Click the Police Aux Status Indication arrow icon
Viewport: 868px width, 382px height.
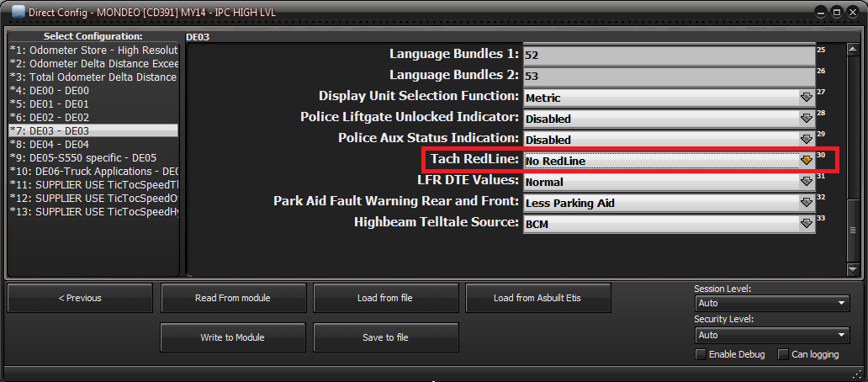pos(806,139)
